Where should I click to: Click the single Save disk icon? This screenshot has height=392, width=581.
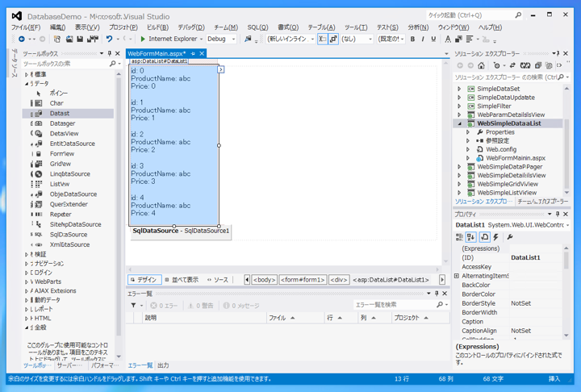[80, 39]
